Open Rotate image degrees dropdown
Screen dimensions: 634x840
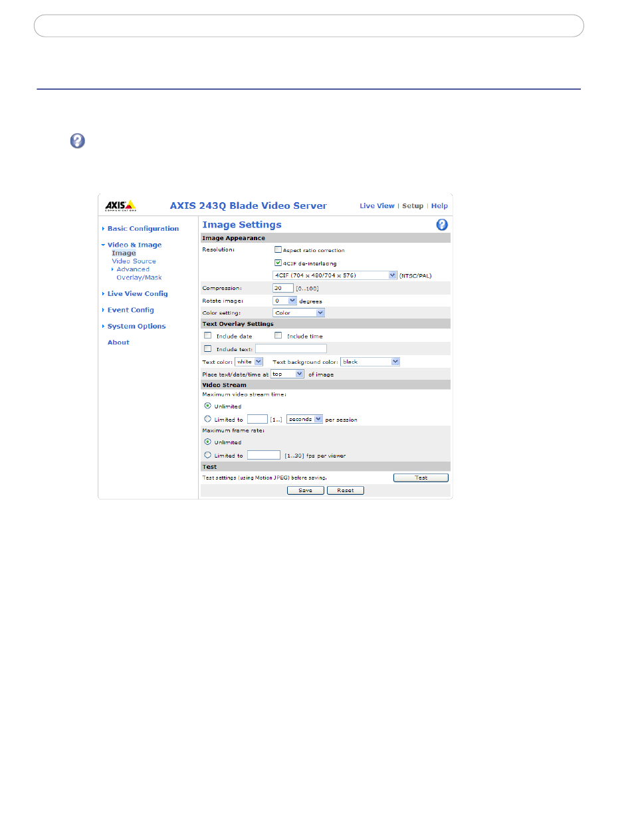tap(284, 301)
